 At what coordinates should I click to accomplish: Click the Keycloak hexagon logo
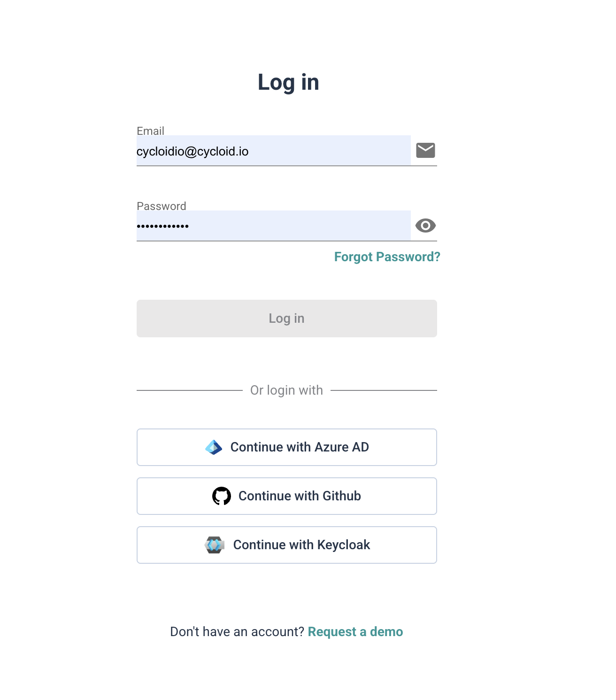coord(215,545)
